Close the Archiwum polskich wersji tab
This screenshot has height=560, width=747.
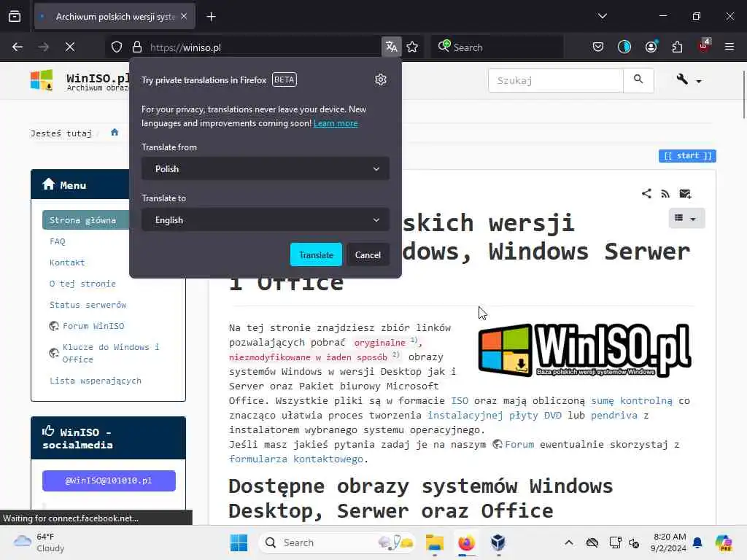tap(184, 17)
